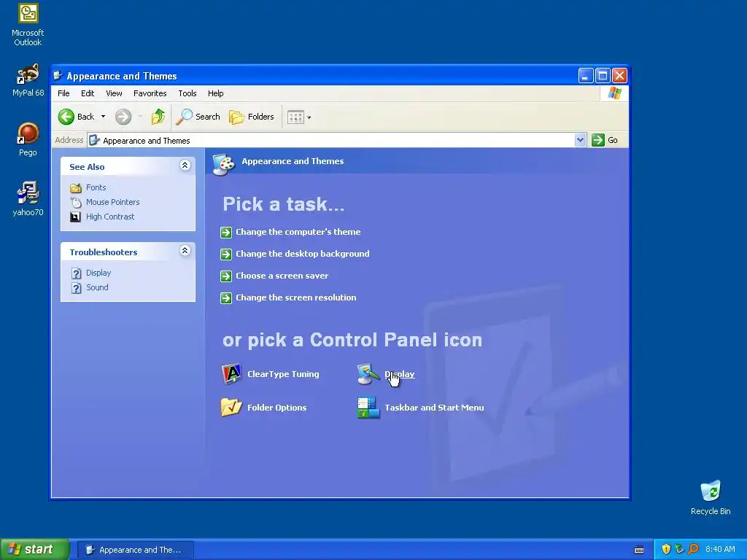Click the arrow icon beside Change the computer's theme
The image size is (747, 560).
coord(226,233)
